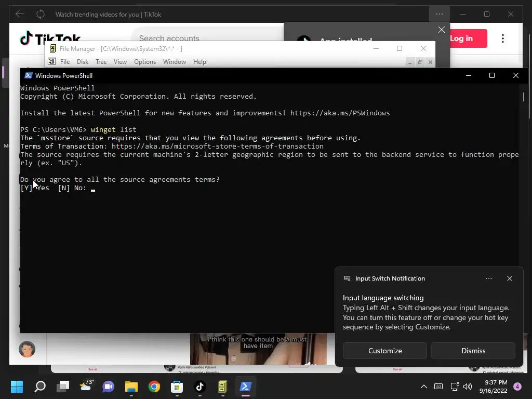This screenshot has height=399, width=532.
Task: Click File Manager title bar icon
Action: click(52, 48)
